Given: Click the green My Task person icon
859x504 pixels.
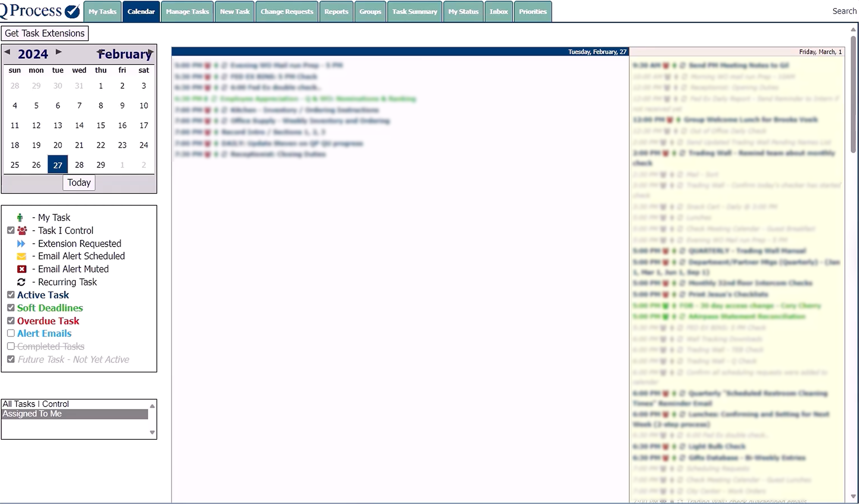Looking at the screenshot, I should [20, 218].
